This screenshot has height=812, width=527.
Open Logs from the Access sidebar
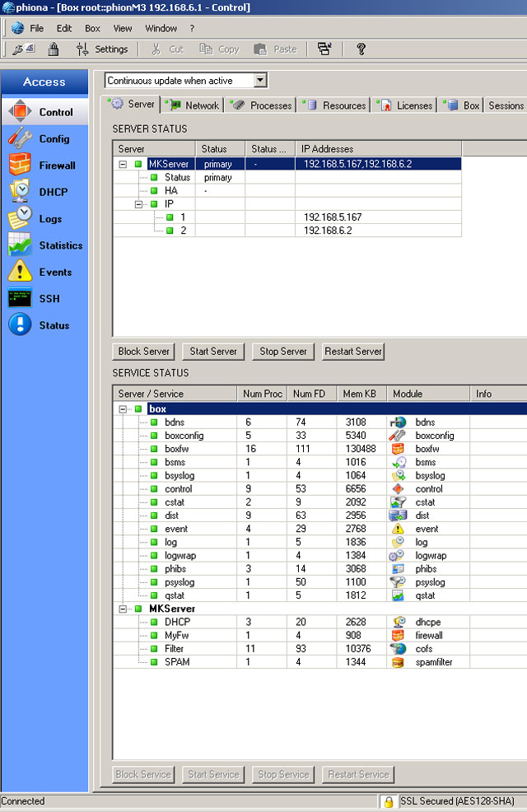coord(20,219)
